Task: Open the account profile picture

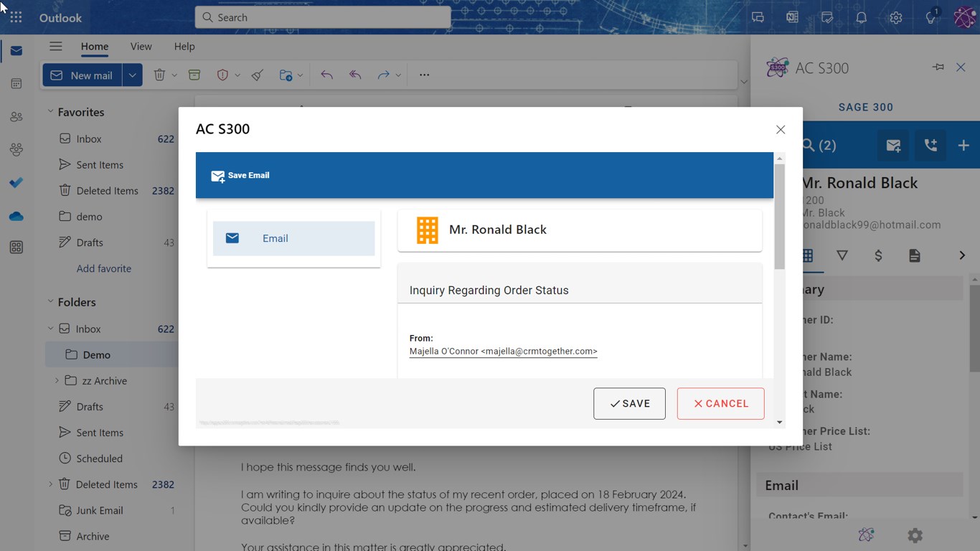Action: [964, 17]
